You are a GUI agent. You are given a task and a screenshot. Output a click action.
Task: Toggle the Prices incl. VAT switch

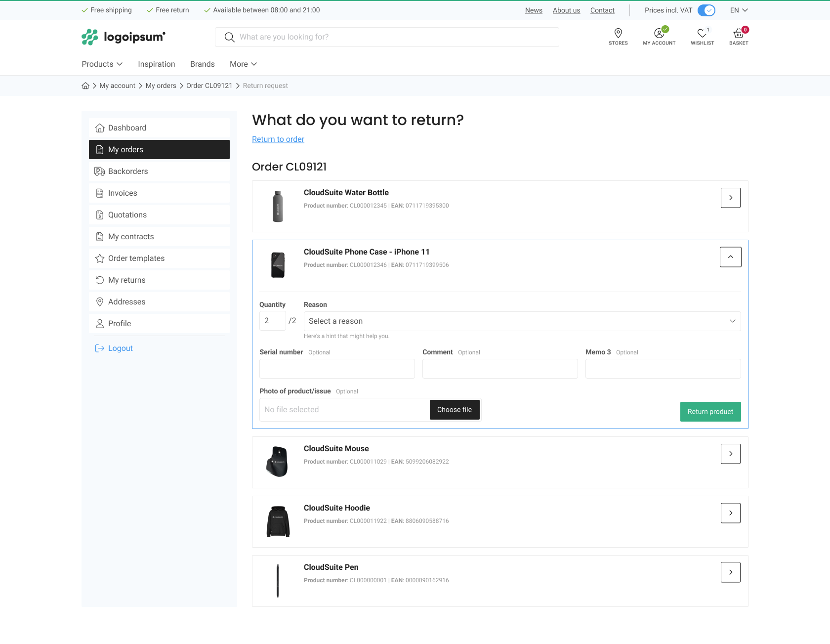click(x=706, y=10)
